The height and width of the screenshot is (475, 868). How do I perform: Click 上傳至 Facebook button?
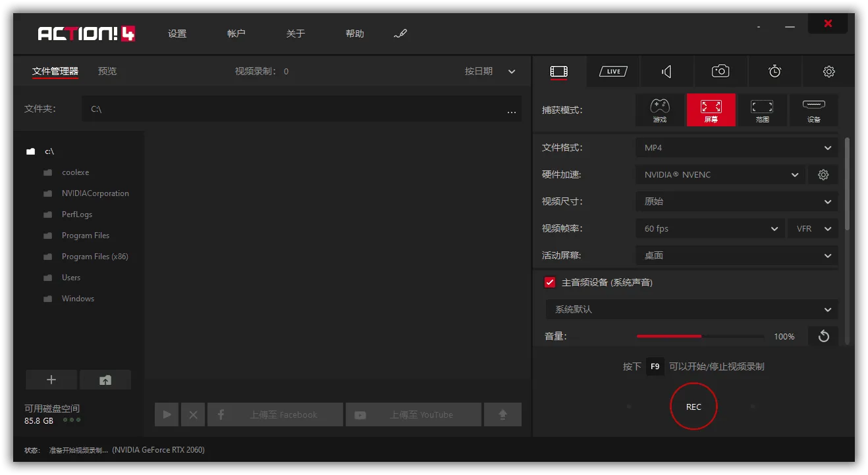[x=275, y=414]
